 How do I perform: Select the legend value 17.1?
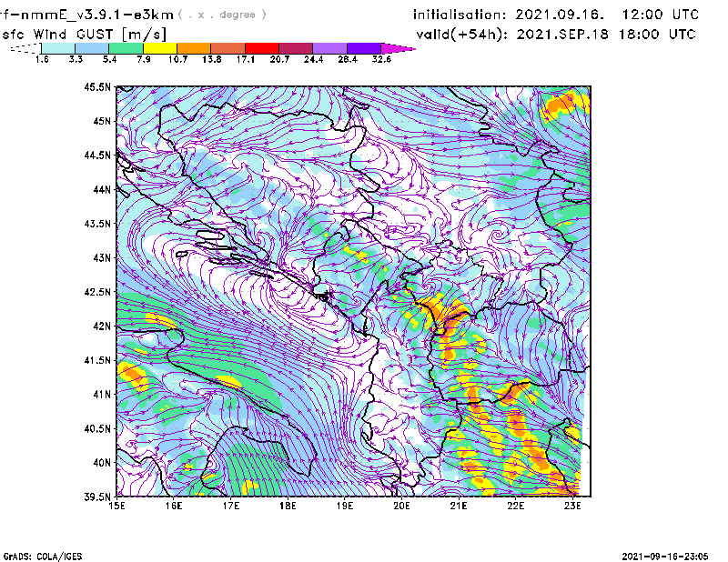click(246, 59)
